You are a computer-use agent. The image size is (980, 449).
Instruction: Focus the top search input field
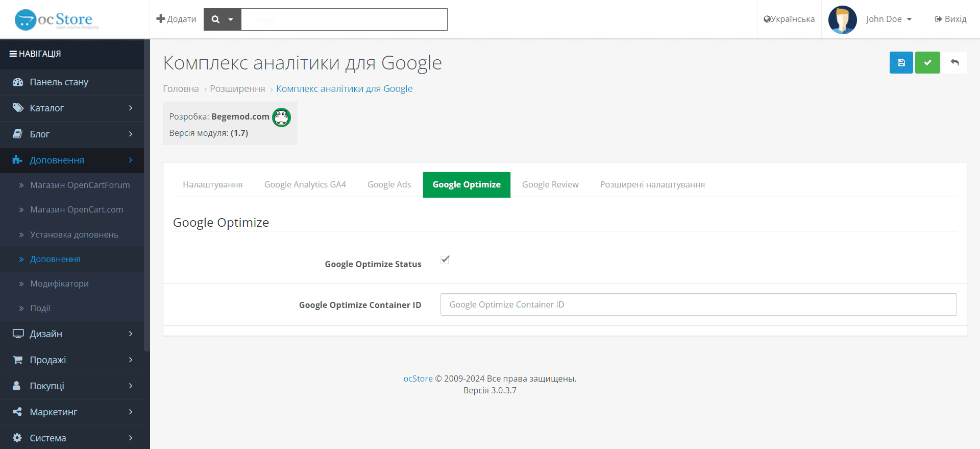(x=344, y=19)
